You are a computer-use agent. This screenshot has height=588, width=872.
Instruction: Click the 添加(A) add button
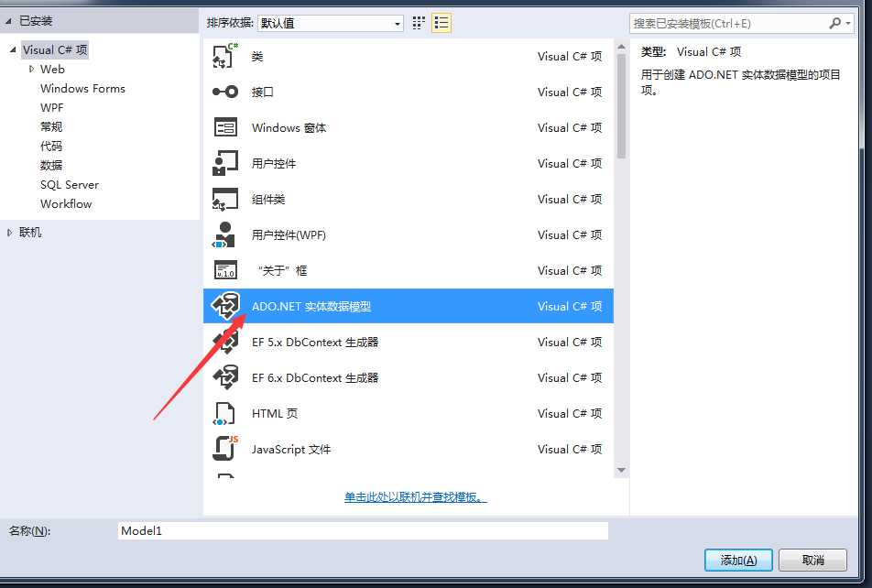(x=738, y=561)
